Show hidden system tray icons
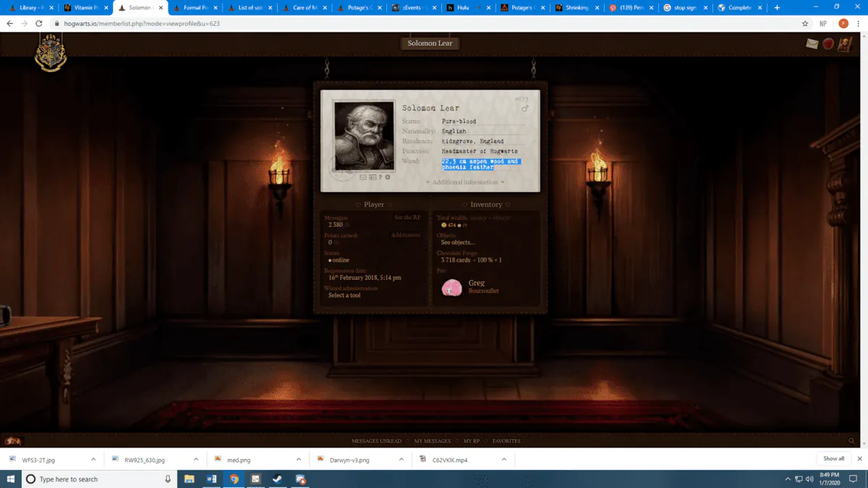 pyautogui.click(x=788, y=479)
